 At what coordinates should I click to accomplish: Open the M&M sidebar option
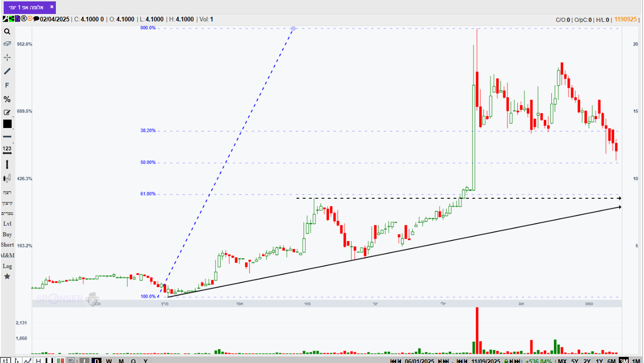click(7, 255)
